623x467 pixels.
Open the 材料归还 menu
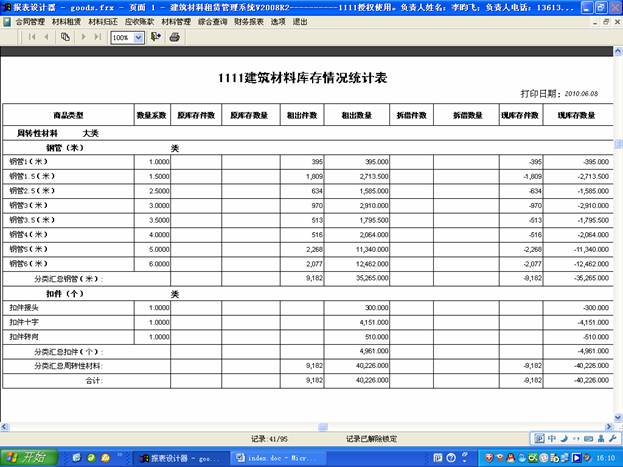[x=103, y=20]
